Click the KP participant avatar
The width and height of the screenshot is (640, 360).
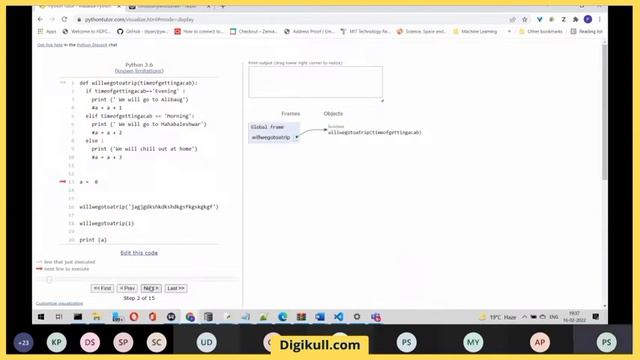56,342
